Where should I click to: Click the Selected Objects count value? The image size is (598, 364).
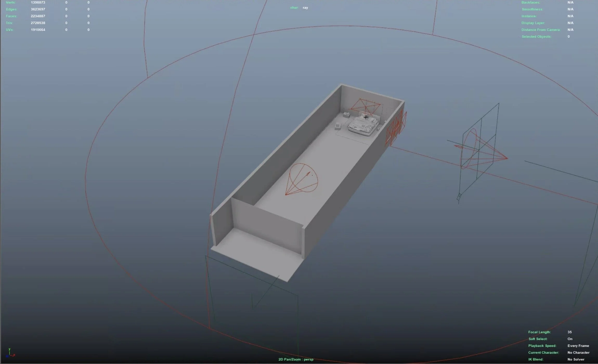[x=569, y=37]
